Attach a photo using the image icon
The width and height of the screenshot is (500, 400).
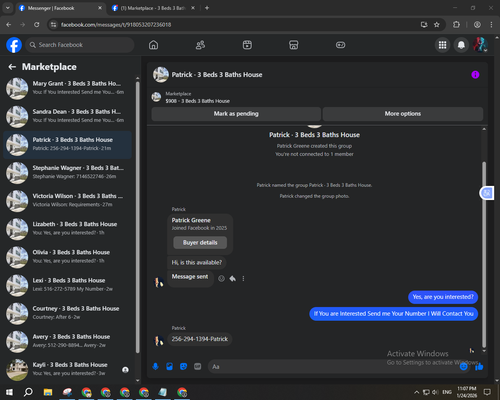point(169,367)
